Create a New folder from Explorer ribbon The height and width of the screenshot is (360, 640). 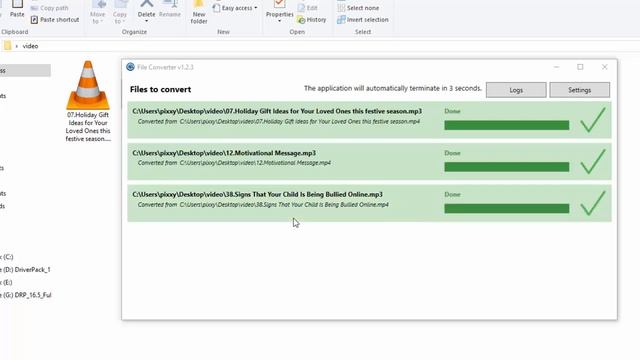(199, 12)
